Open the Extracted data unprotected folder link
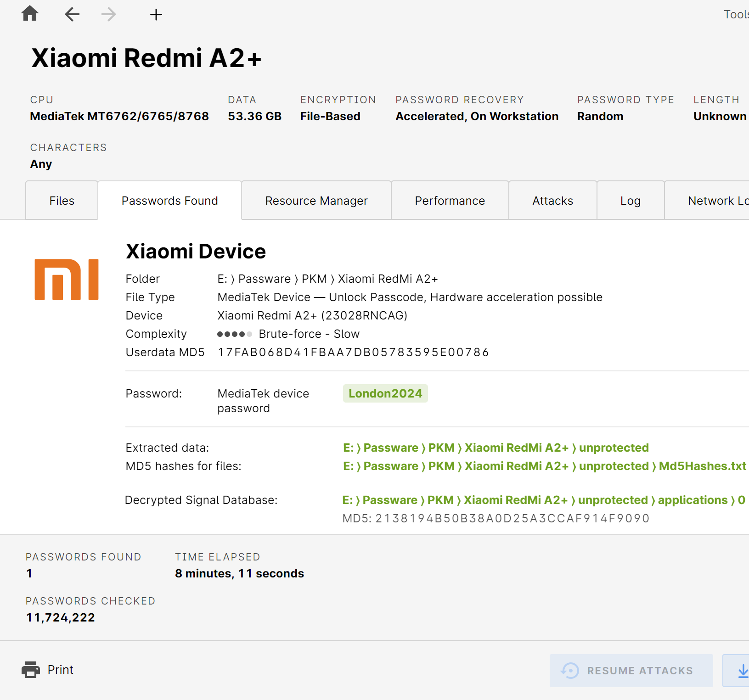The width and height of the screenshot is (749, 700). (496, 448)
